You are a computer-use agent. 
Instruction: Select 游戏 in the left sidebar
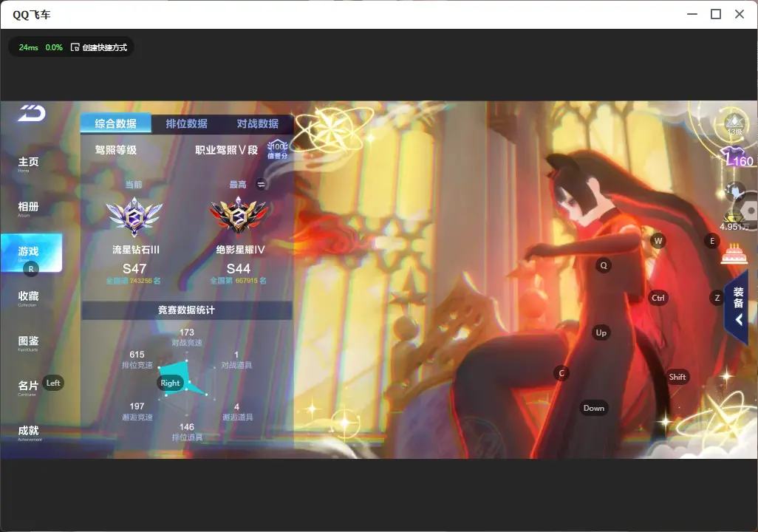point(32,253)
